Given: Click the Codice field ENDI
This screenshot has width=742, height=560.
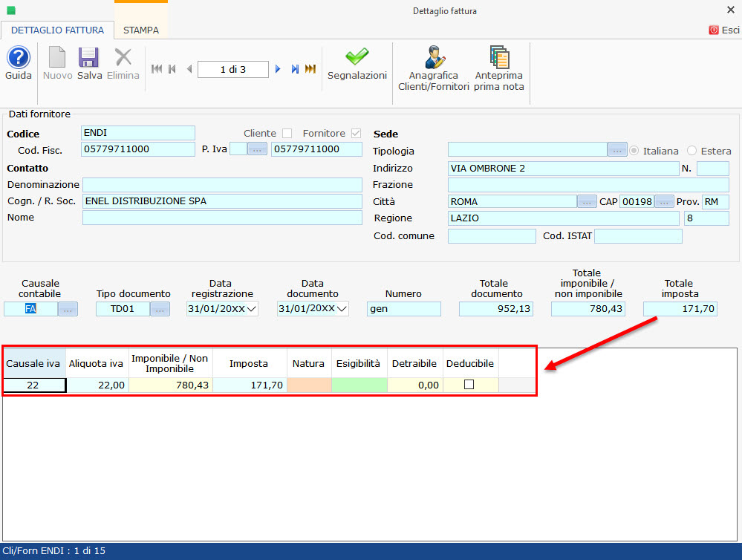Looking at the screenshot, I should pyautogui.click(x=137, y=133).
